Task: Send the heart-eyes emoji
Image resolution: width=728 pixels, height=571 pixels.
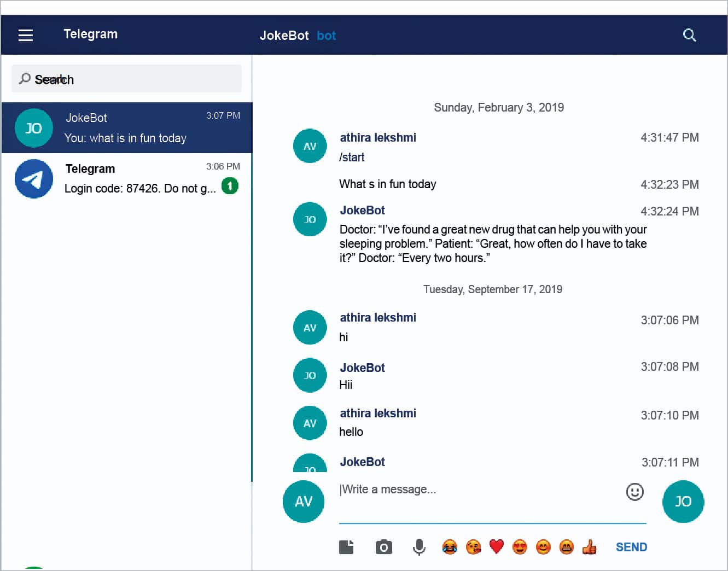Action: (x=520, y=546)
